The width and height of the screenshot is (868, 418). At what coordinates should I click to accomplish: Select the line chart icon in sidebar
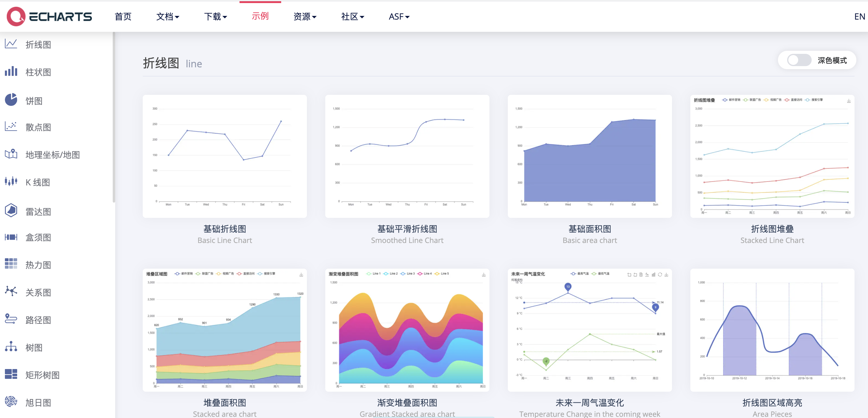[x=11, y=44]
